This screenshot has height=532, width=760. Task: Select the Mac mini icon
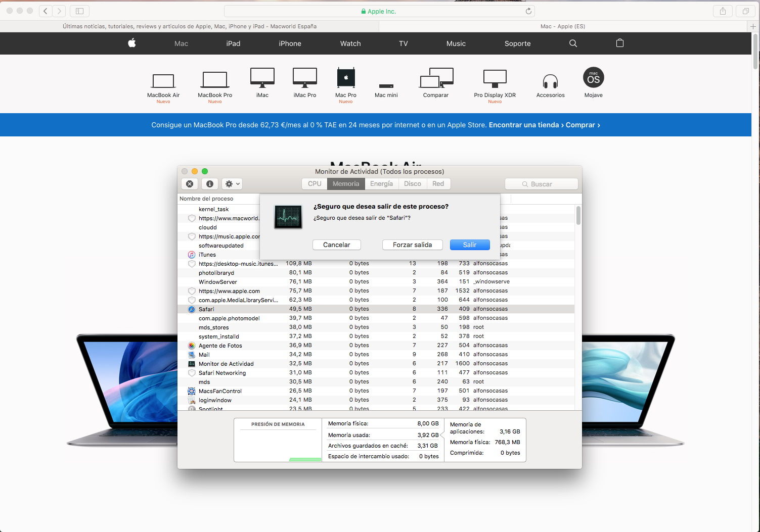click(386, 86)
